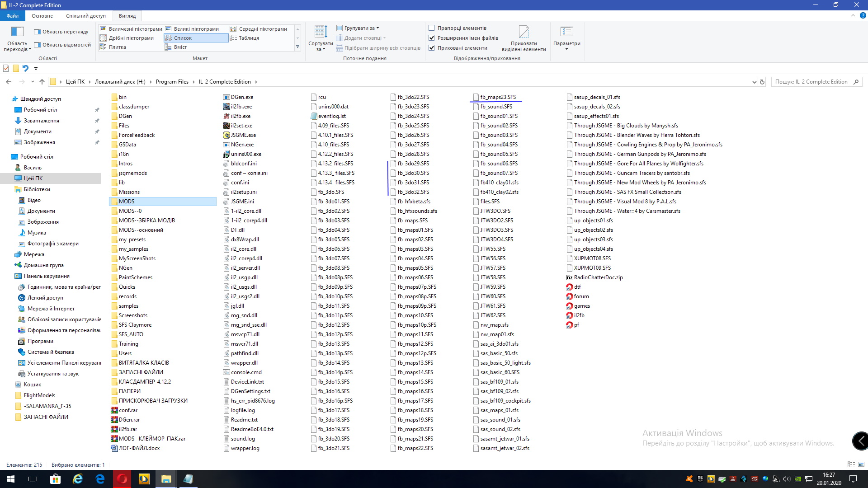Enable the Прапорці елементів checkbox

click(432, 28)
